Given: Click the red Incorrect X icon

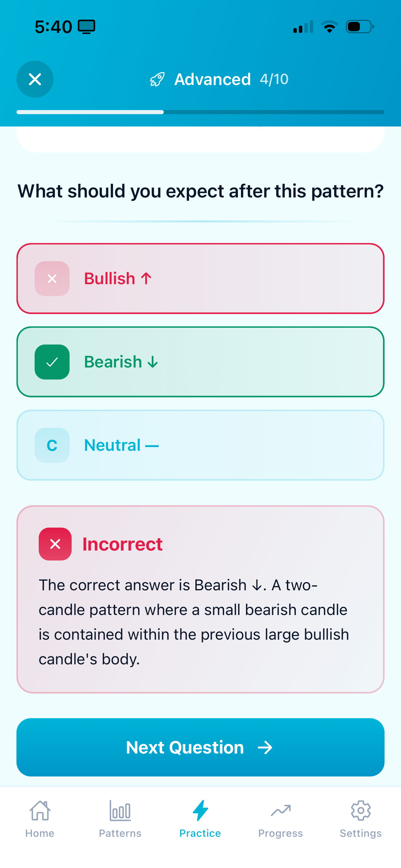Looking at the screenshot, I should pos(55,544).
